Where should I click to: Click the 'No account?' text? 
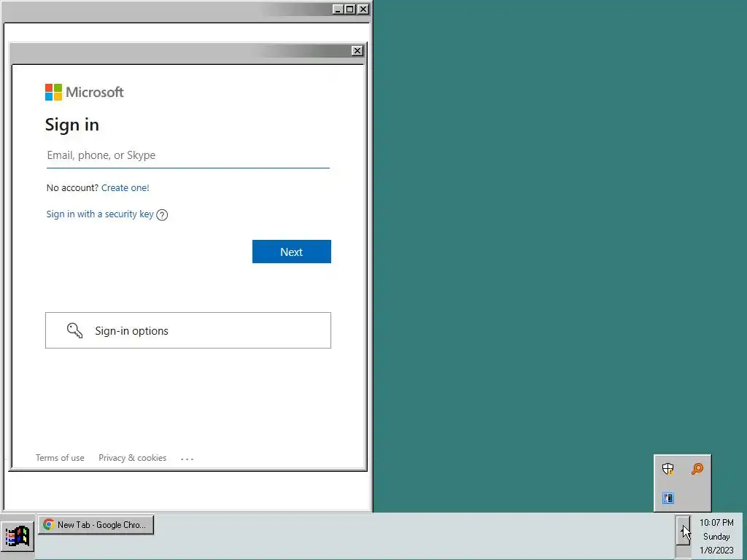pyautogui.click(x=72, y=187)
